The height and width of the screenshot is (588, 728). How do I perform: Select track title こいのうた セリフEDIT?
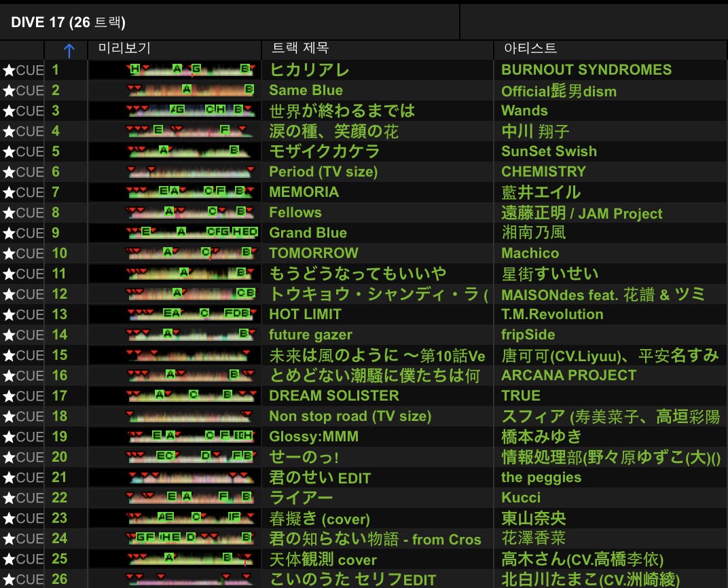(352, 580)
